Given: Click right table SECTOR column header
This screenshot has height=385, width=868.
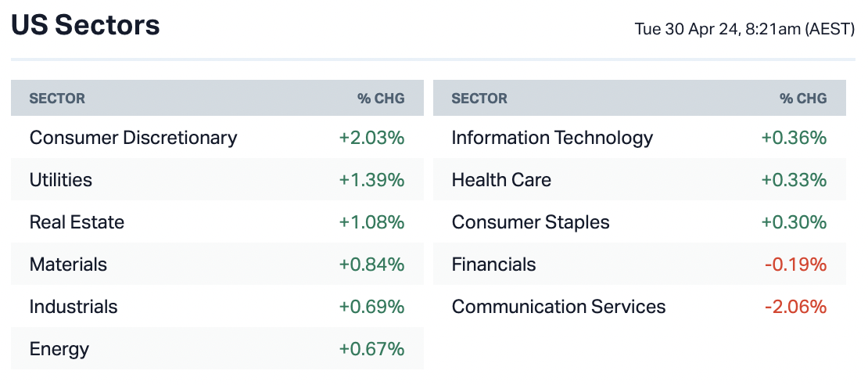Looking at the screenshot, I should (x=479, y=99).
